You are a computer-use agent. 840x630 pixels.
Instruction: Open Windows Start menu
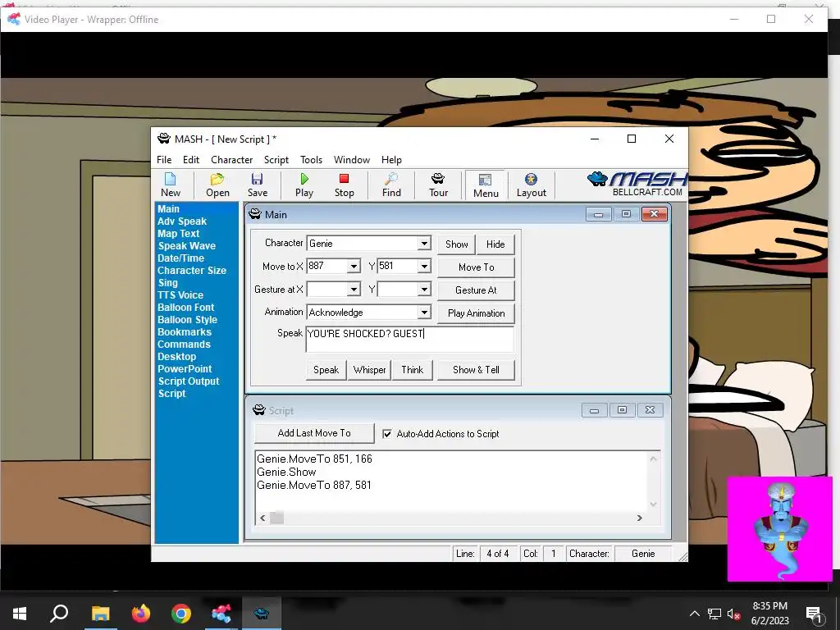pos(20,614)
